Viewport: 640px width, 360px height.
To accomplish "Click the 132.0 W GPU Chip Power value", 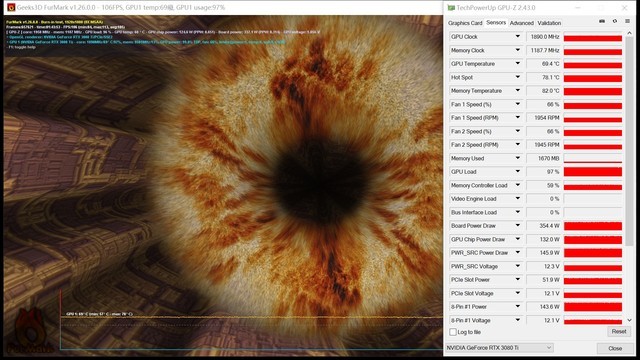I will (549, 239).
